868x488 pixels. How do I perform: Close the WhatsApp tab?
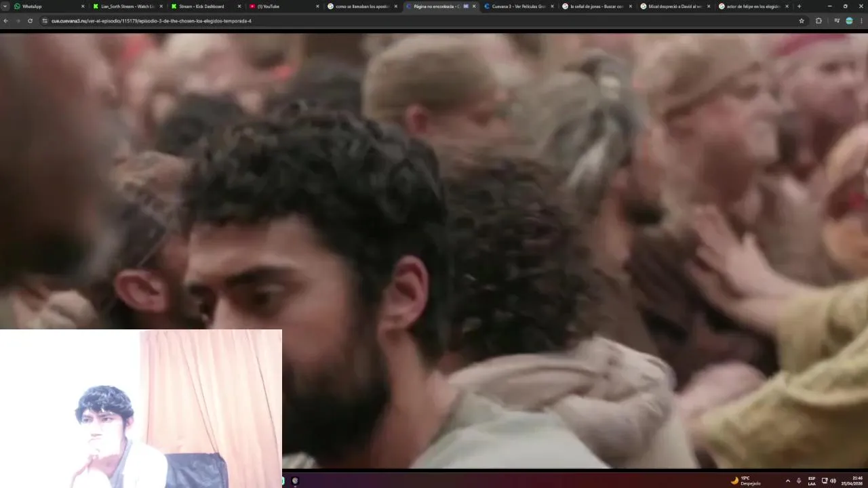pyautogui.click(x=83, y=6)
